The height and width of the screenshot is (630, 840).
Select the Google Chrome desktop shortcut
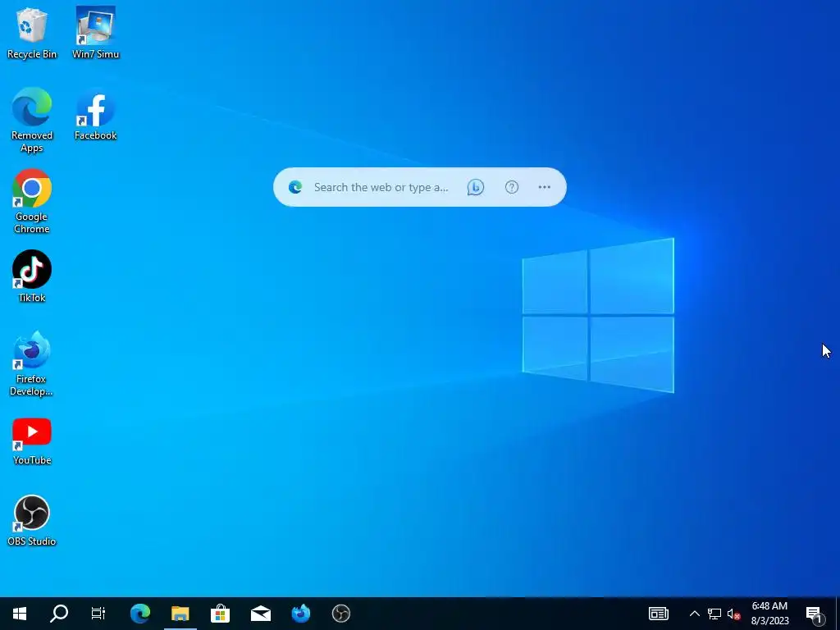tap(32, 202)
